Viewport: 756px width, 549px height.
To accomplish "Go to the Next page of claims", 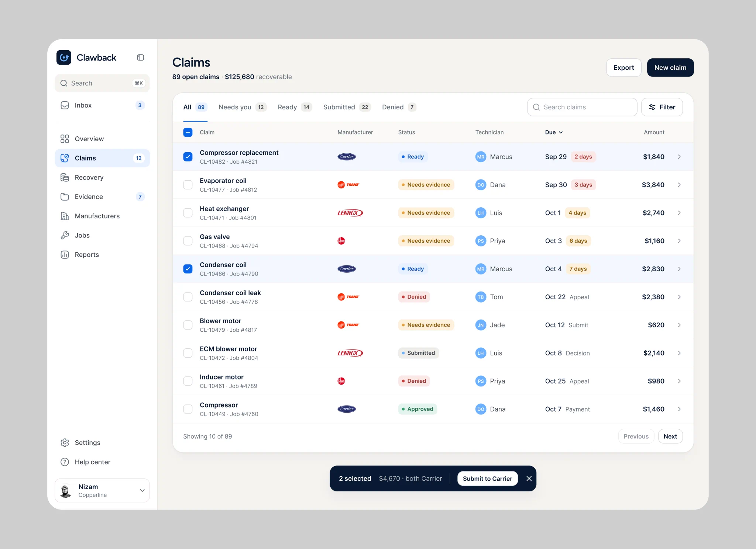I will click(x=670, y=436).
